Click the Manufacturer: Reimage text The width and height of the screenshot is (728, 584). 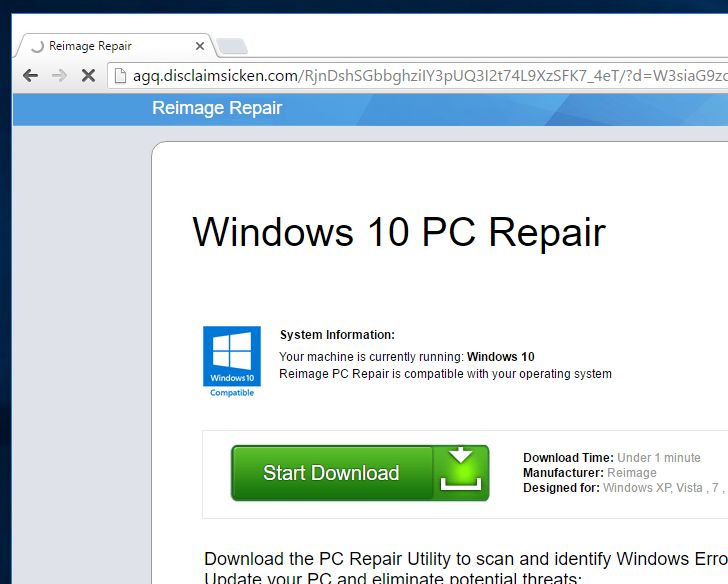pos(590,473)
